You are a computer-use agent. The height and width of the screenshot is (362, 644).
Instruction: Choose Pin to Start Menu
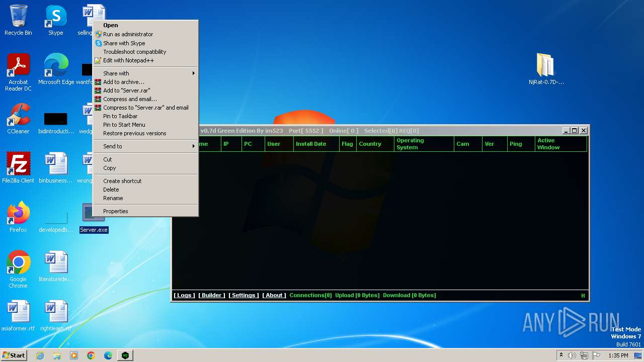tap(146, 125)
